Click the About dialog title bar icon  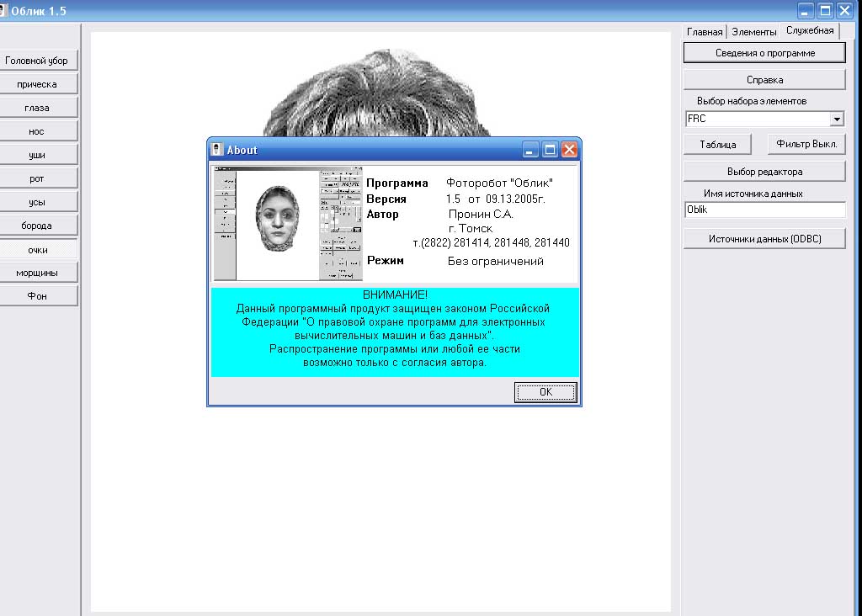[x=217, y=150]
